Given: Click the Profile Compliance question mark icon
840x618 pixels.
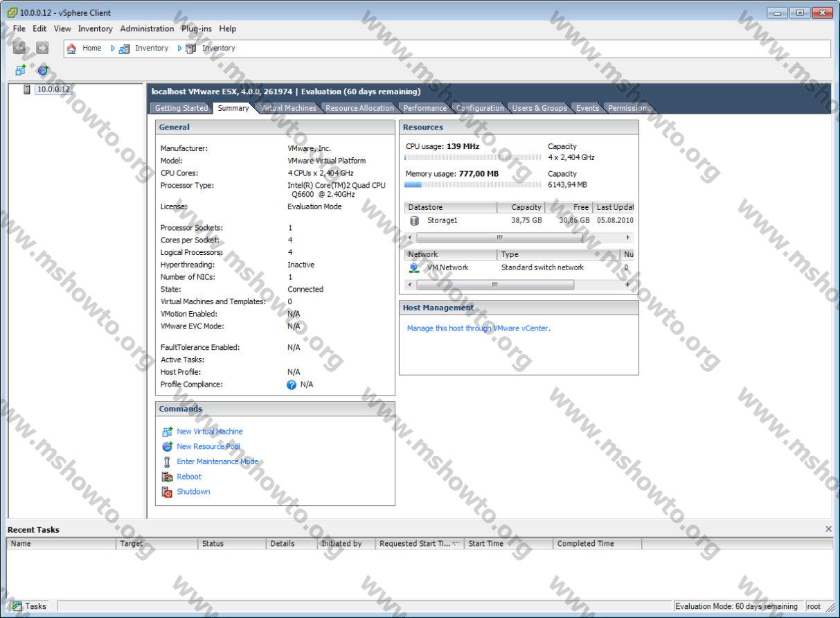Looking at the screenshot, I should [x=292, y=385].
